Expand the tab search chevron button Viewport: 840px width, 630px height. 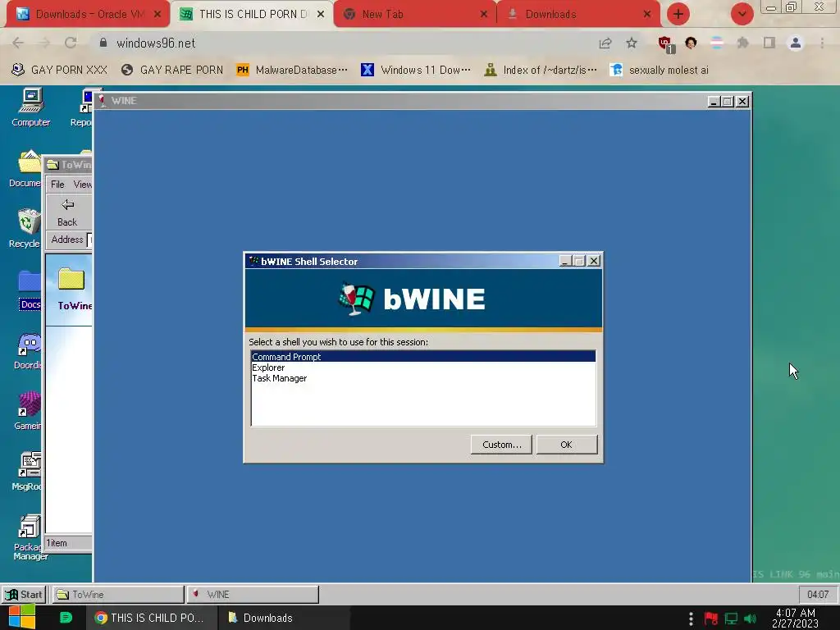pyautogui.click(x=742, y=14)
